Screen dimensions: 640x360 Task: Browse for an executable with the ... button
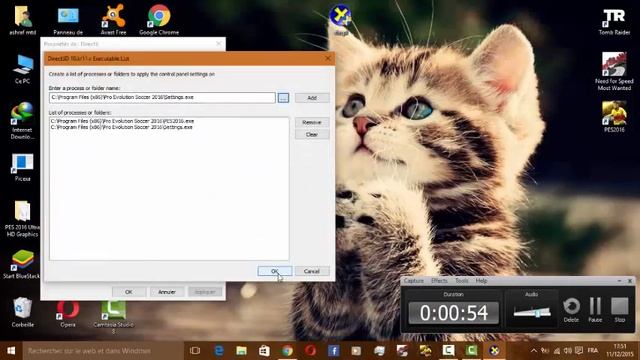[283, 98]
